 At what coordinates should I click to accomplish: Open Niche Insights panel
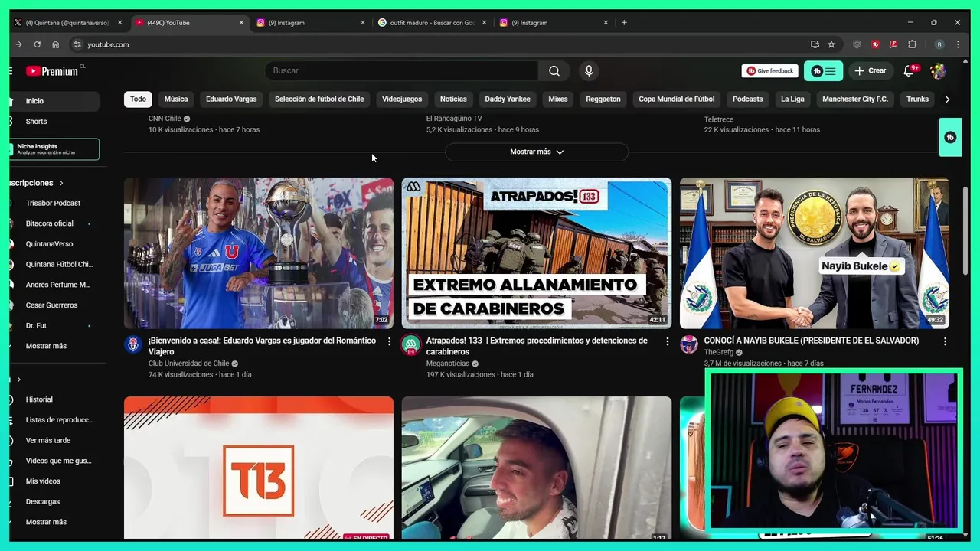pyautogui.click(x=54, y=149)
